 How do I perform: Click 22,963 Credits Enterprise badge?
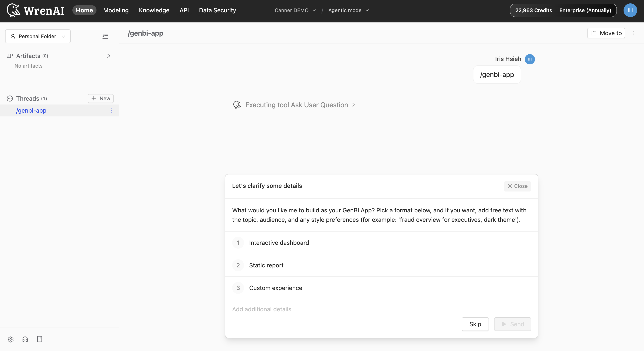[563, 10]
